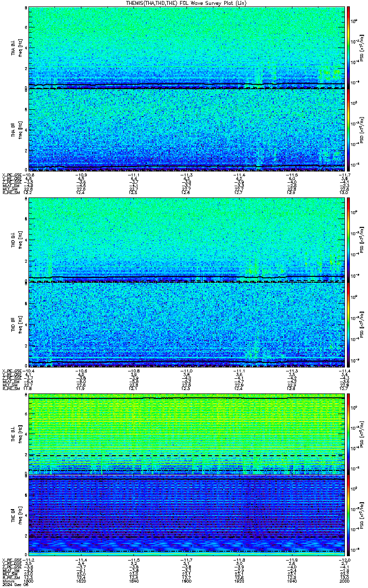The image size is (368, 588).
Task: Click the "THD B⊥ freq [Hz]" axis label
Action: click(x=16, y=239)
